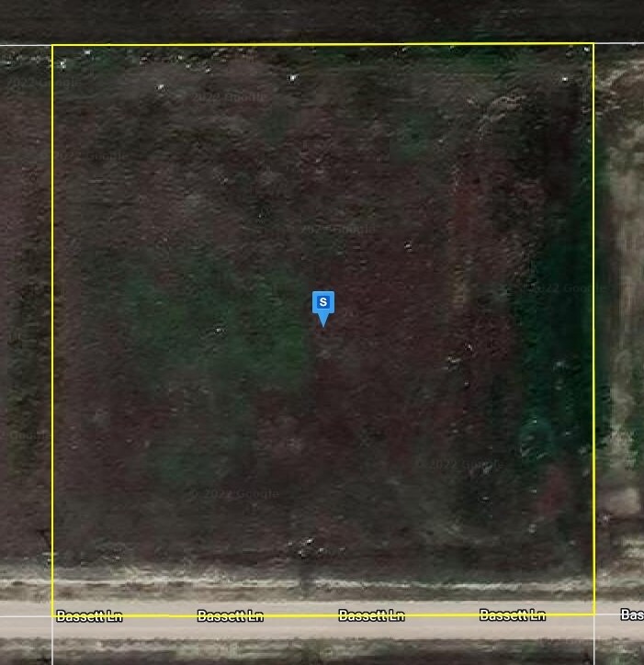This screenshot has width=644, height=665.
Task: Click the left edge of the yellow parcel line
Action: (53, 331)
